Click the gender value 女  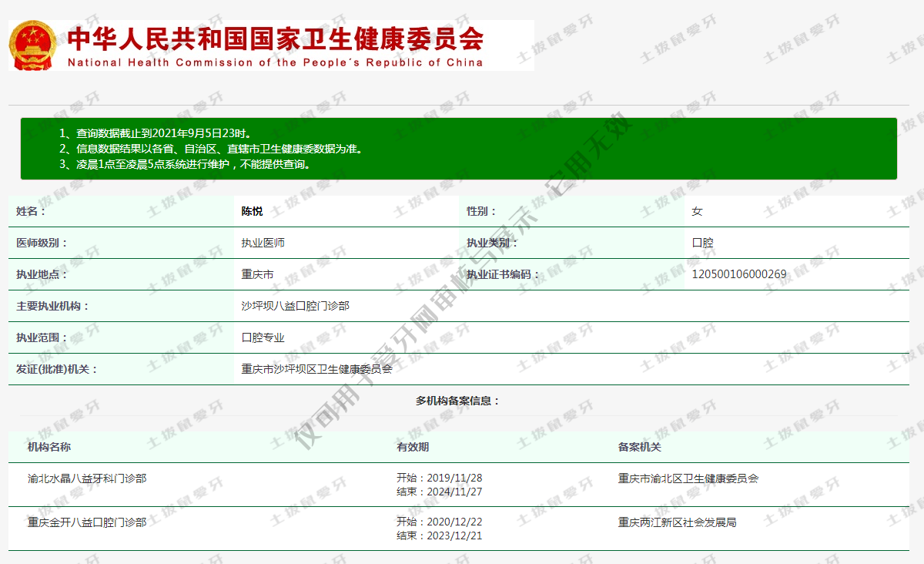pos(697,211)
